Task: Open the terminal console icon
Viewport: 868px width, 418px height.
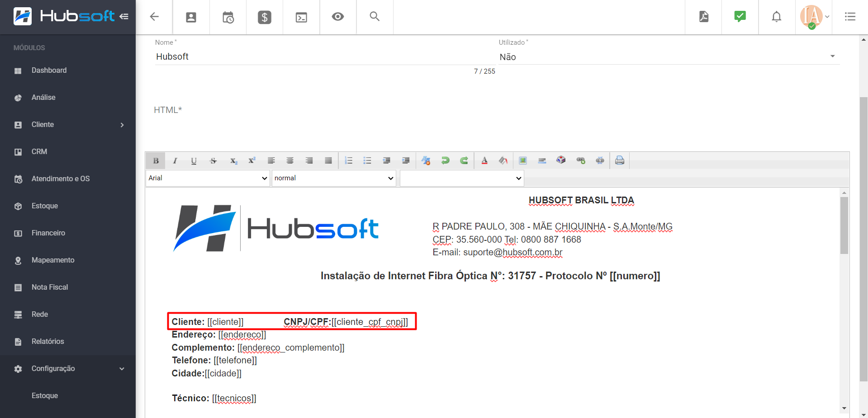Action: 301,17
